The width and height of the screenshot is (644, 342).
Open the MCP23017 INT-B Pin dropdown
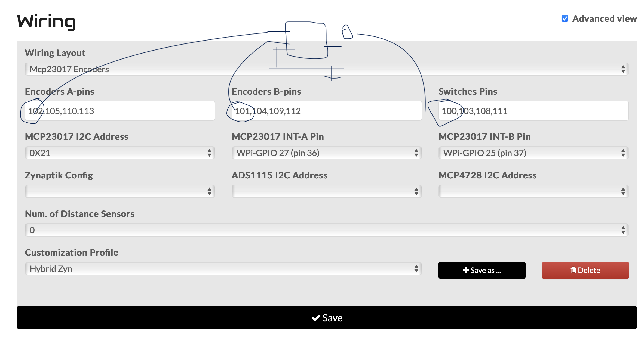pos(533,153)
